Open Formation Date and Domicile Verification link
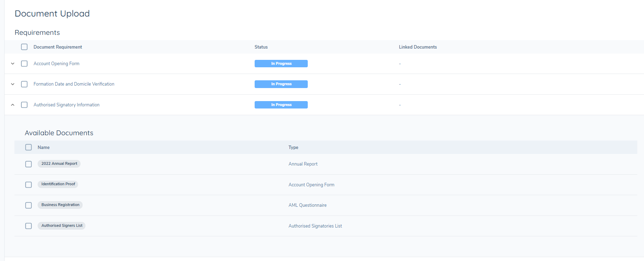The width and height of the screenshot is (644, 261). (74, 84)
